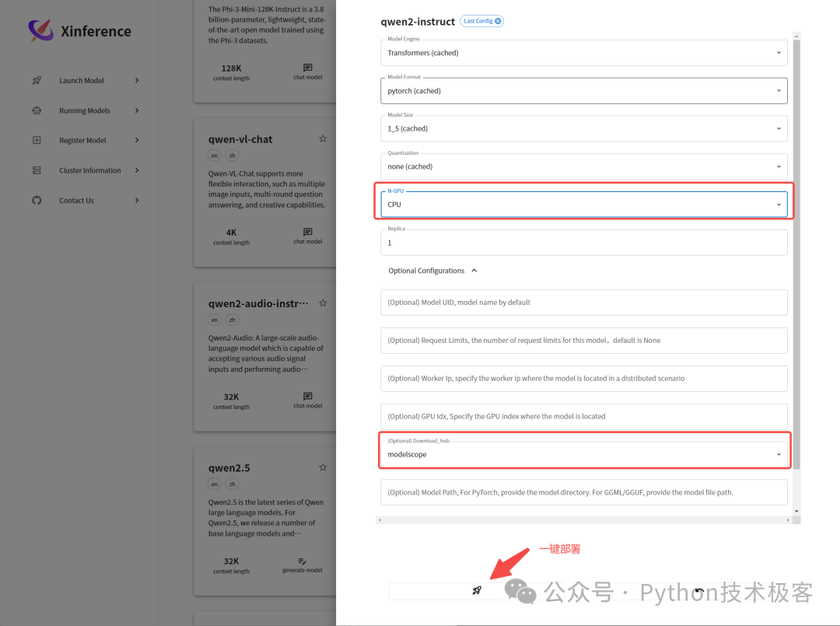Click the Xinference brand name text
This screenshot has height=626, width=840.
tap(96, 32)
